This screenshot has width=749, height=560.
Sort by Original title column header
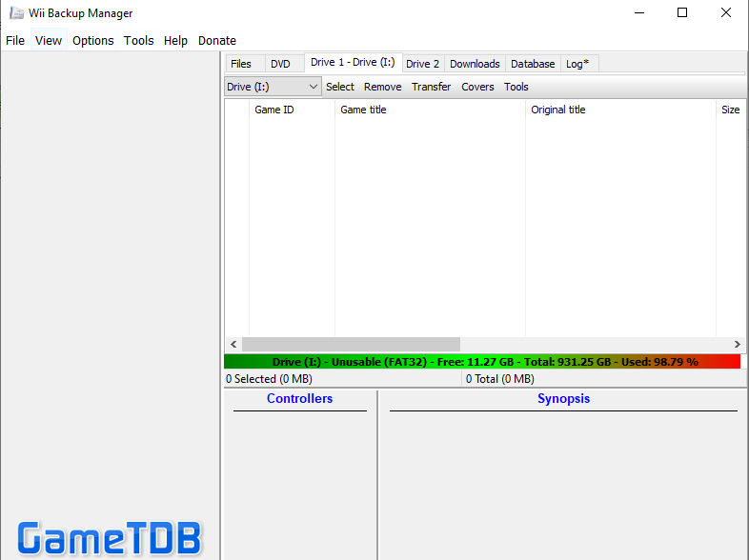(620, 110)
